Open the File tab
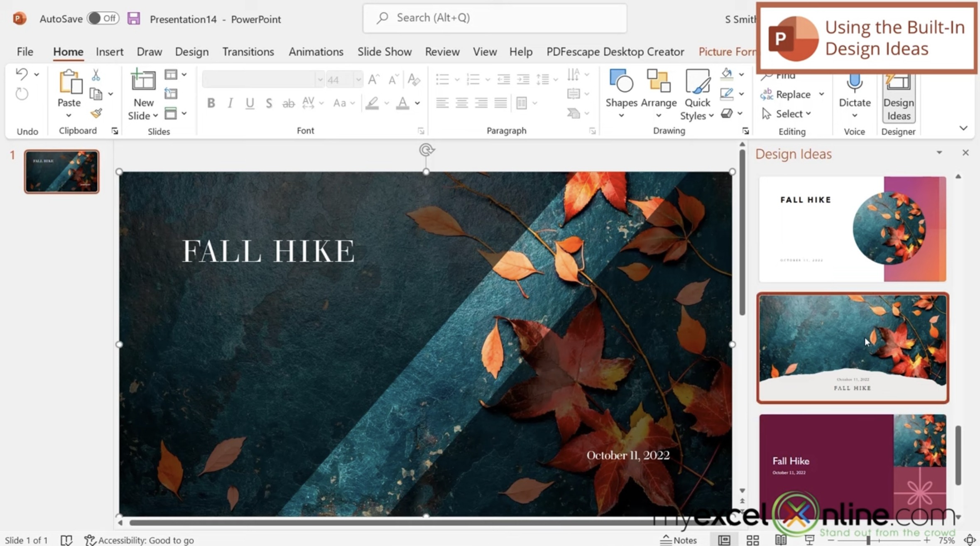 (25, 51)
